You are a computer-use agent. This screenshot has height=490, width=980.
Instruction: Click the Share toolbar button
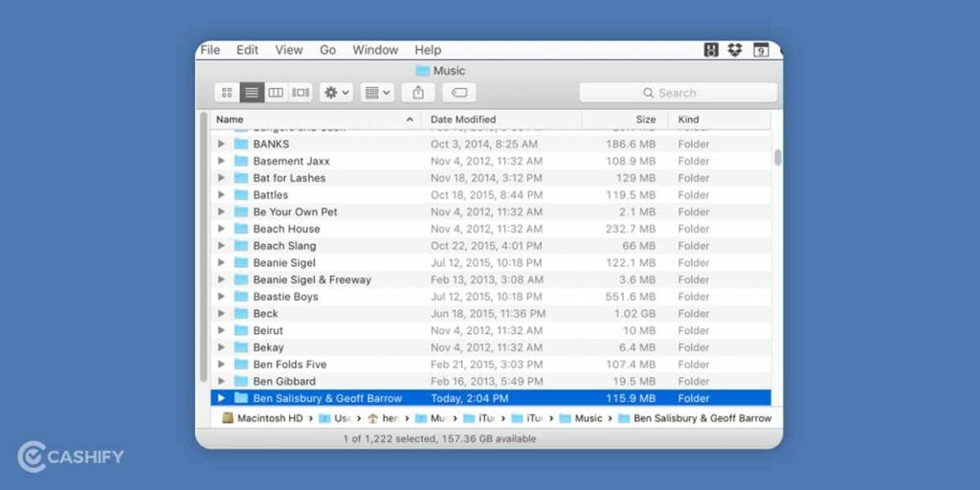[x=418, y=93]
